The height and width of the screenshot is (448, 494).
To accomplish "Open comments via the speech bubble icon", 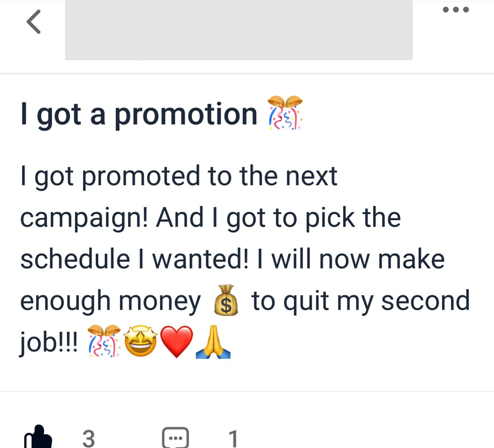I will 175,438.
